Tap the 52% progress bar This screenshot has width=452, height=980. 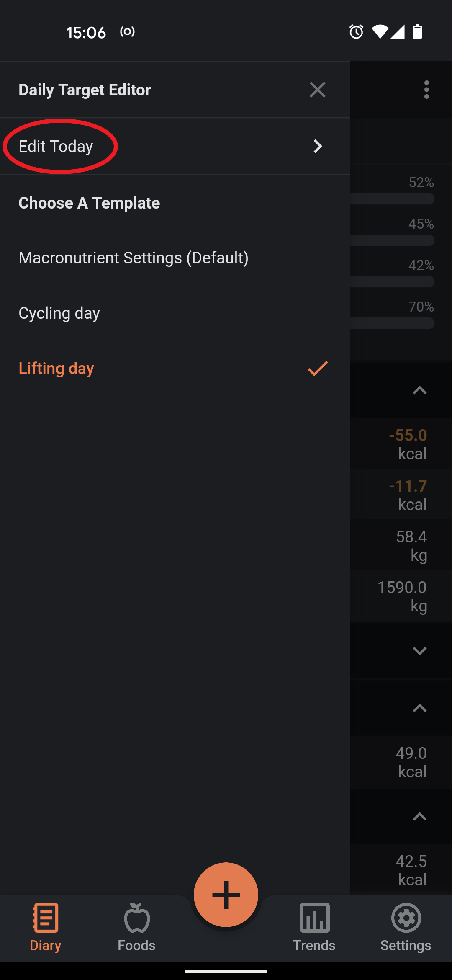coord(392,199)
